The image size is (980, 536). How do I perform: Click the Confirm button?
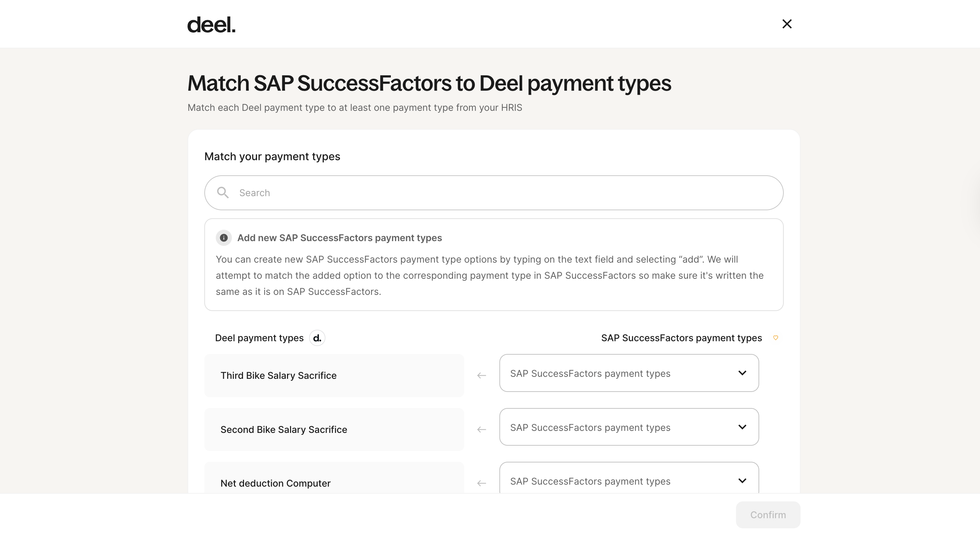[768, 515]
